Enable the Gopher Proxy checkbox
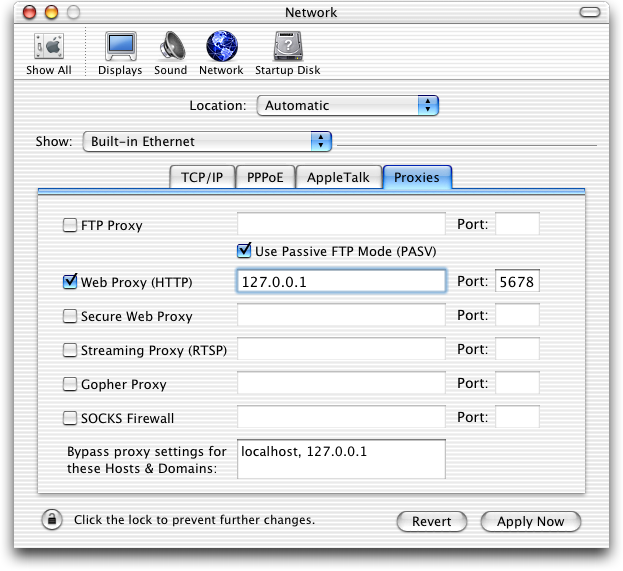The height and width of the screenshot is (571, 623). coord(70,384)
